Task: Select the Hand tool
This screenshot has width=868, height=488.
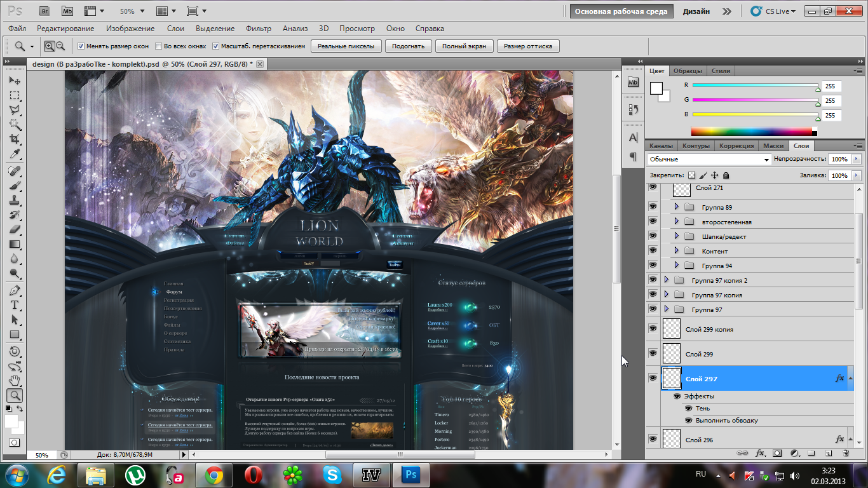Action: [15, 380]
